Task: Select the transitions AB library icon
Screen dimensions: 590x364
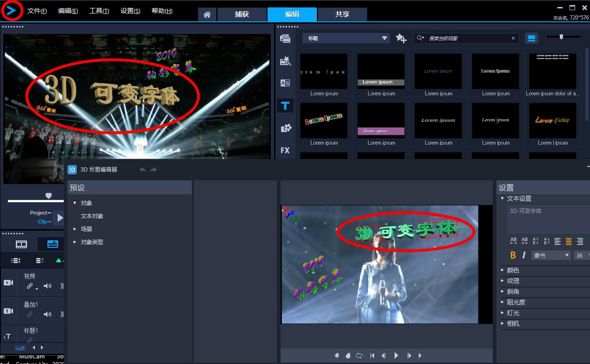Action: 285,83
